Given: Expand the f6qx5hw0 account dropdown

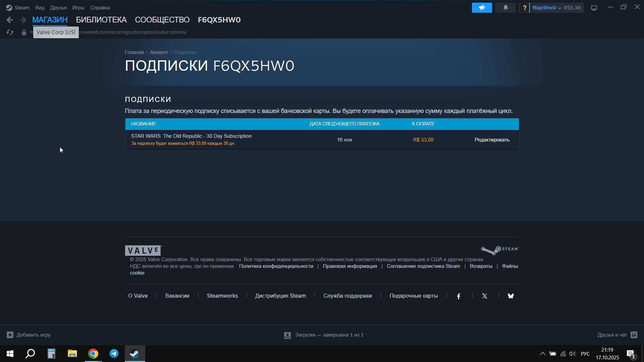Looking at the screenshot, I should coord(547,8).
